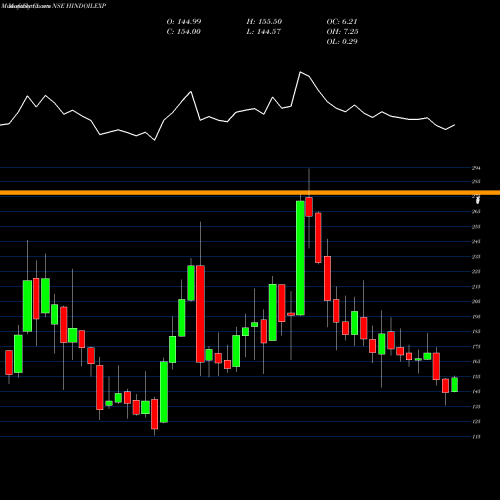
Task: Click the tallest green candlestick near the peak
Action: pyautogui.click(x=300, y=258)
